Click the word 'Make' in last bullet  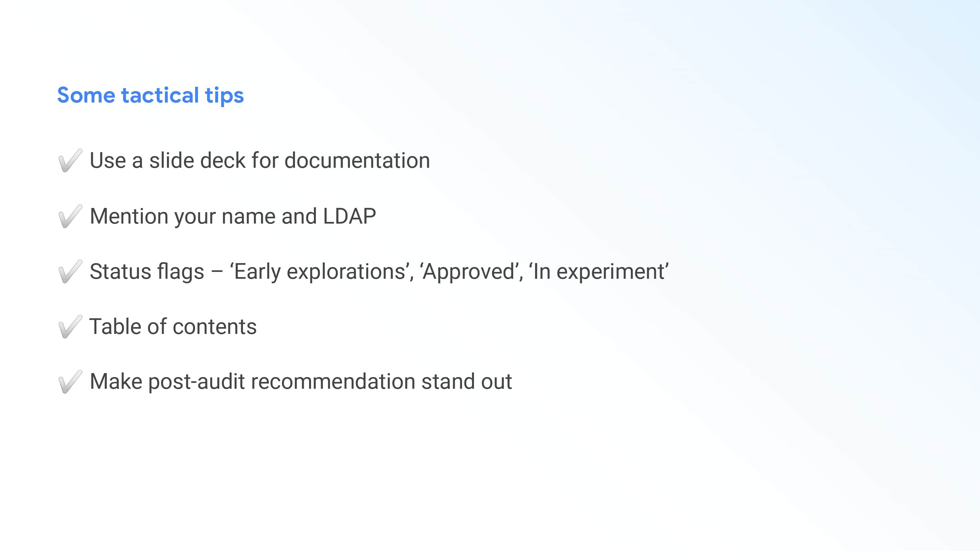click(116, 382)
